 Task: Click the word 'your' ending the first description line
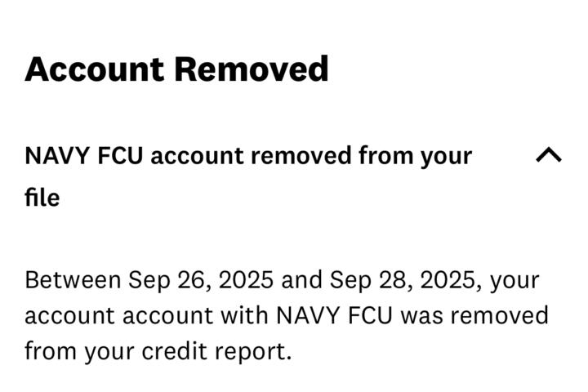point(514,280)
